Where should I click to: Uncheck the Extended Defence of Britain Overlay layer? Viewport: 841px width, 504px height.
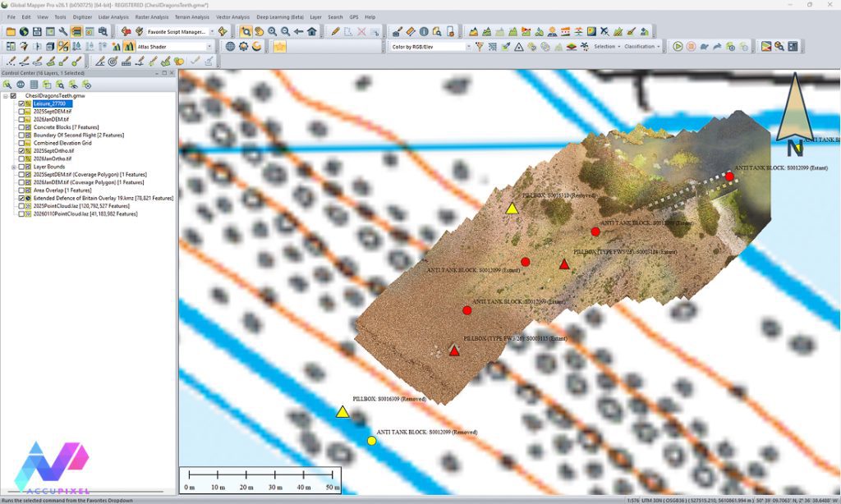tap(21, 198)
